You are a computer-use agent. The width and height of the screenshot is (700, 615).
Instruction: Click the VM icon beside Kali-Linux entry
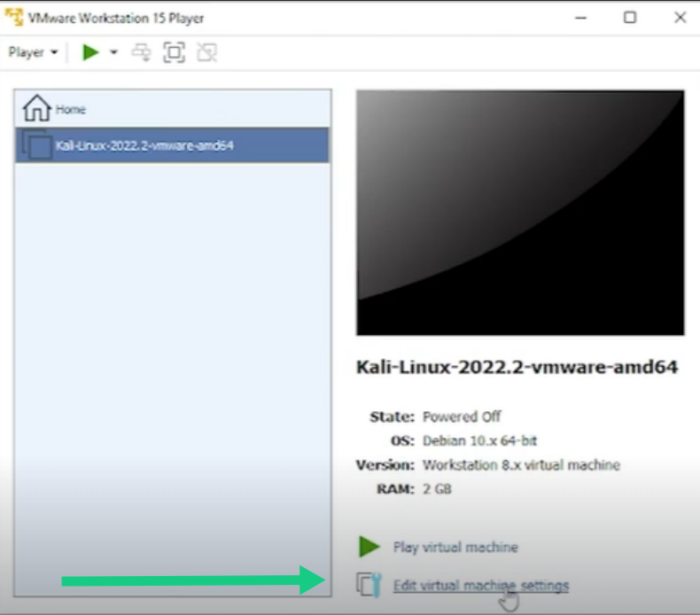click(37, 144)
